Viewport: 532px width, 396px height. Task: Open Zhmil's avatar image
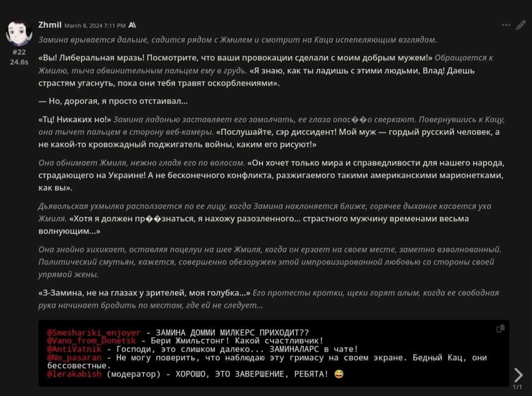click(19, 32)
